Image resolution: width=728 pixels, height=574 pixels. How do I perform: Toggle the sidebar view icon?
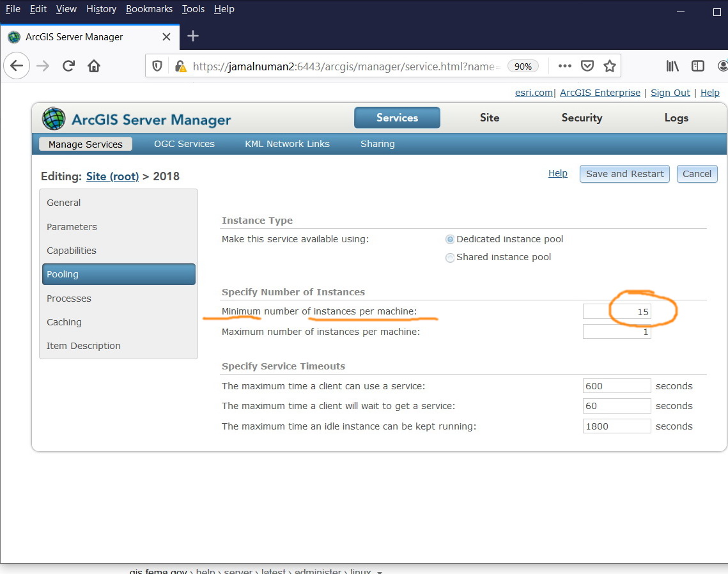click(x=697, y=66)
